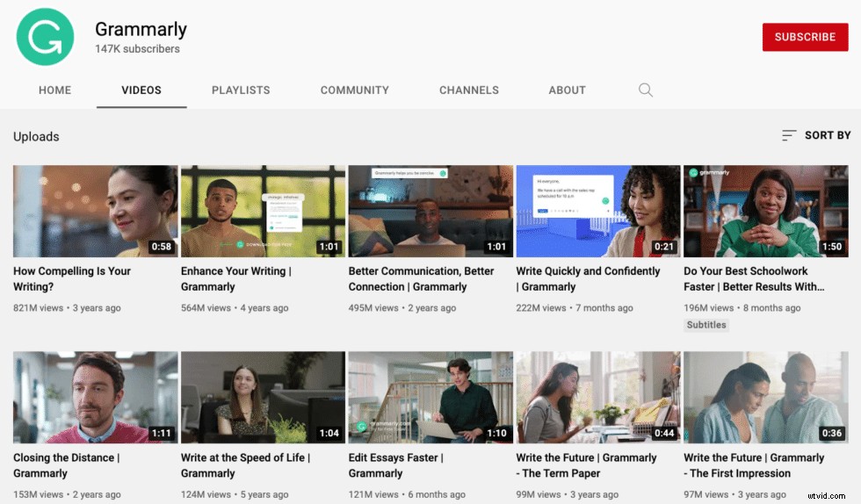This screenshot has width=861, height=504.
Task: Click title 'Edit Essays Faster | Grammarly'
Action: pos(396,465)
